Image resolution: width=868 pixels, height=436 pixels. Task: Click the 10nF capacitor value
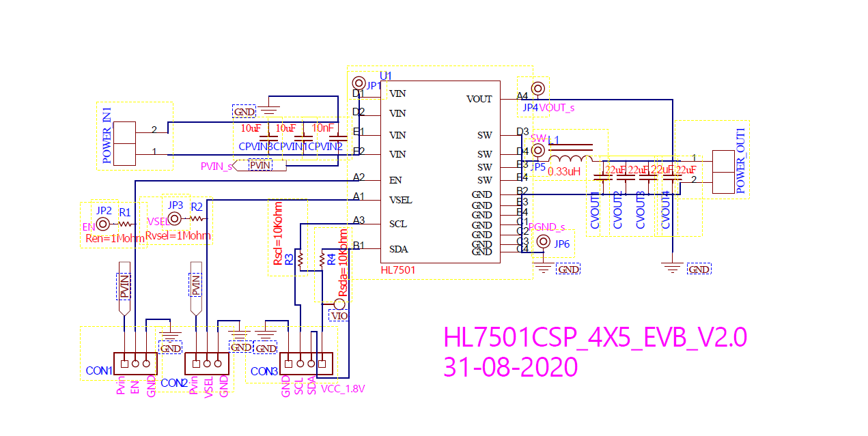coord(323,128)
